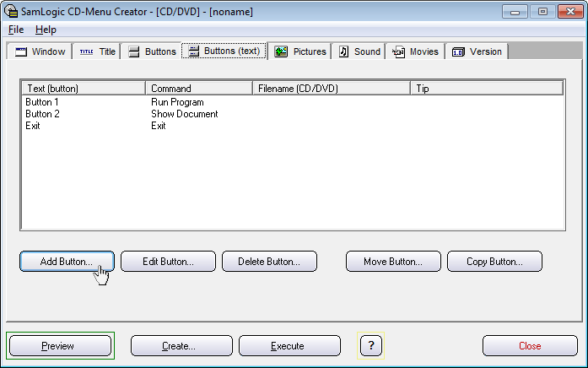Screen dimensions: 588x368
Task: Click the red Close button
Action: pos(530,346)
